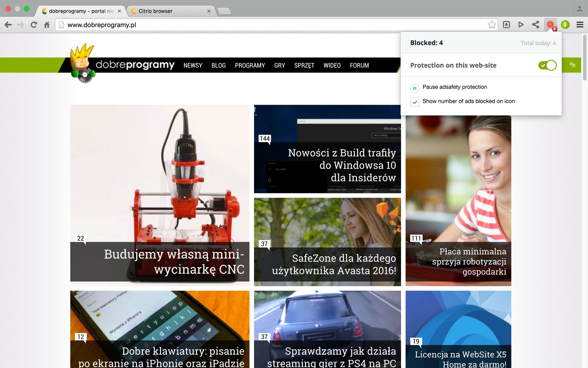The width and height of the screenshot is (588, 368).
Task: Reload the current page
Action: click(x=34, y=25)
